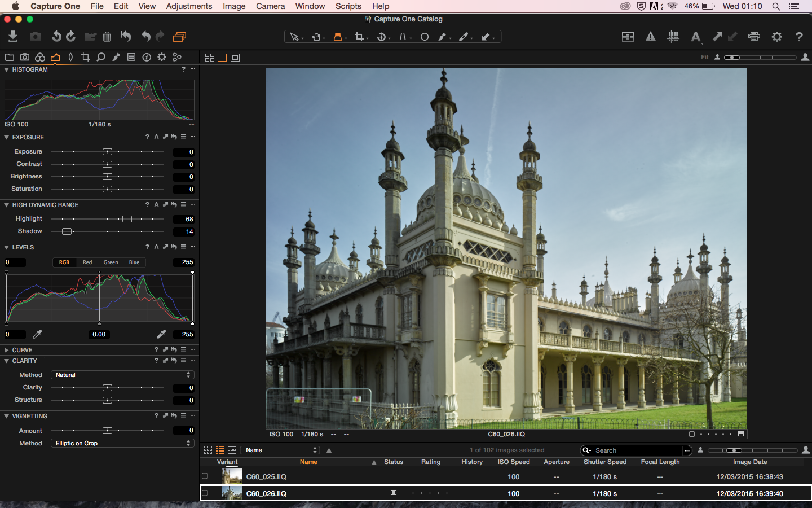Toggle the grid overlay icon

coord(673,37)
